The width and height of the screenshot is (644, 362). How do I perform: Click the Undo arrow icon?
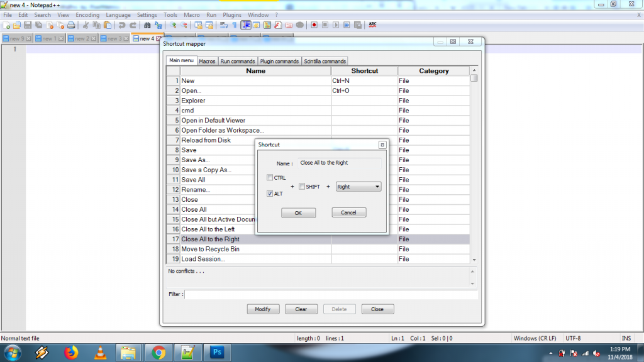[122, 25]
